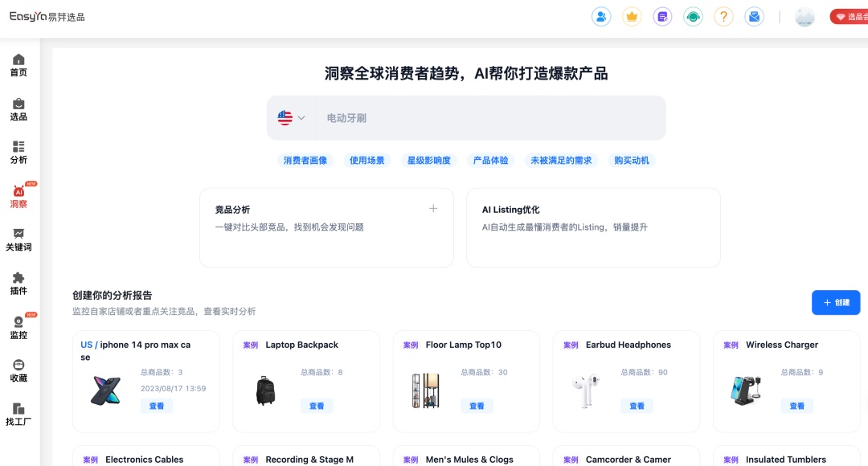Open the 插件 plugin puzzle icon

pos(18,283)
